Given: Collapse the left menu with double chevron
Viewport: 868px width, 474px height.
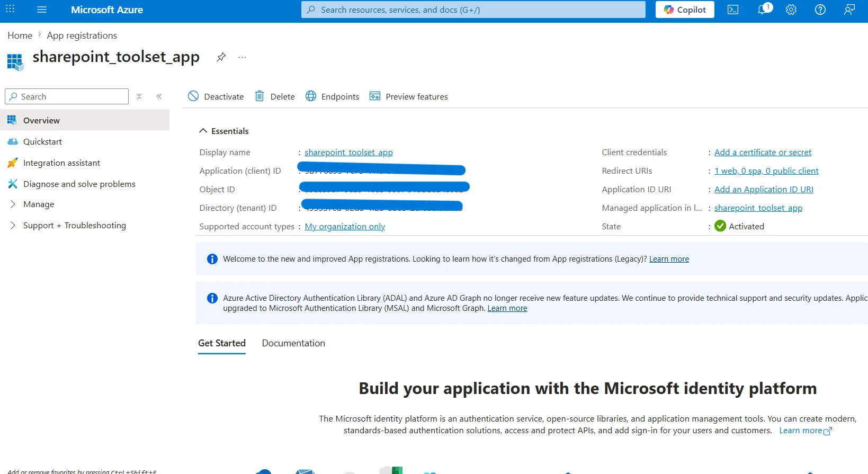Looking at the screenshot, I should pos(159,96).
